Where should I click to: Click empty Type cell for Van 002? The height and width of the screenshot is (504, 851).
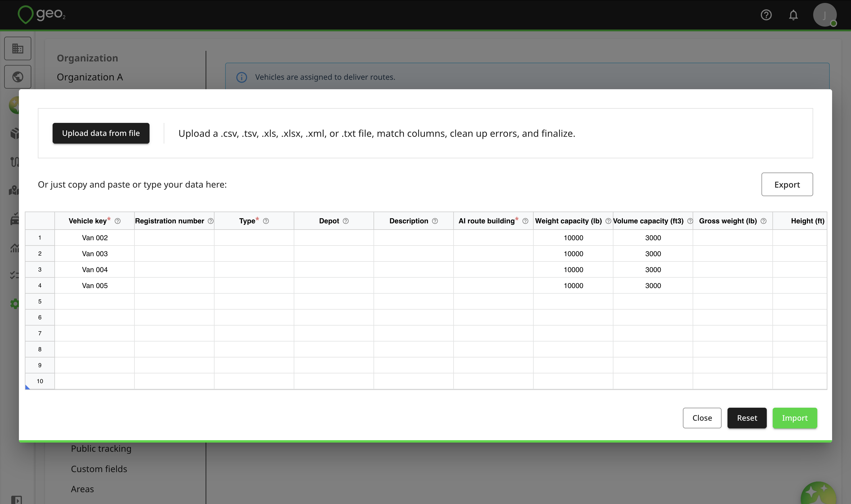(254, 238)
